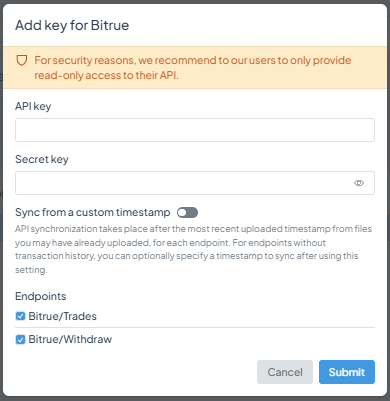The image size is (390, 401).
Task: Cancel adding the Bitrue key
Action: coord(285,372)
